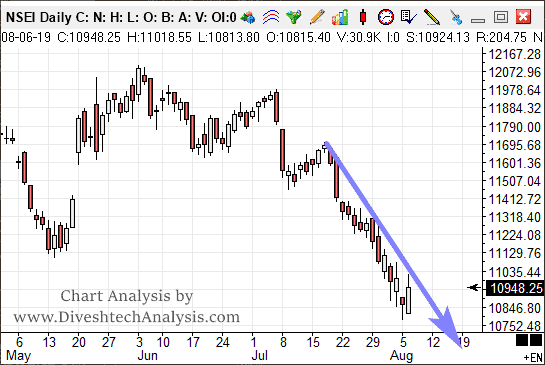Image resolution: width=545 pixels, height=365 pixels.
Task: Click the May month label on time axis
Action: click(18, 356)
